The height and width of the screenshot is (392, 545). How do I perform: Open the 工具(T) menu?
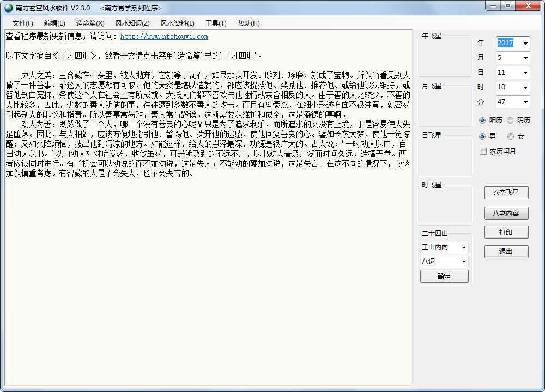[215, 23]
